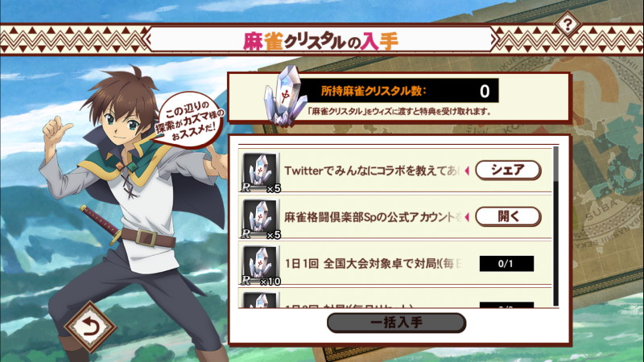Tap the partially visible crystal icon in the bottom row
Image resolution: width=644 pixels, height=362 pixels.
[x=260, y=299]
